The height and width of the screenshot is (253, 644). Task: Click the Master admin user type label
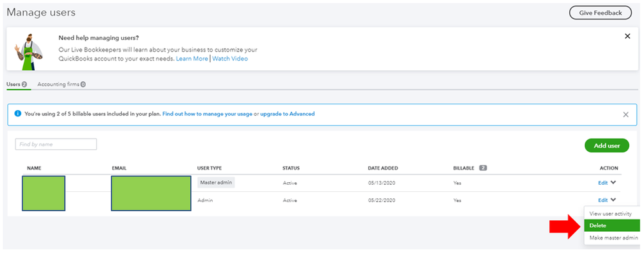(216, 182)
